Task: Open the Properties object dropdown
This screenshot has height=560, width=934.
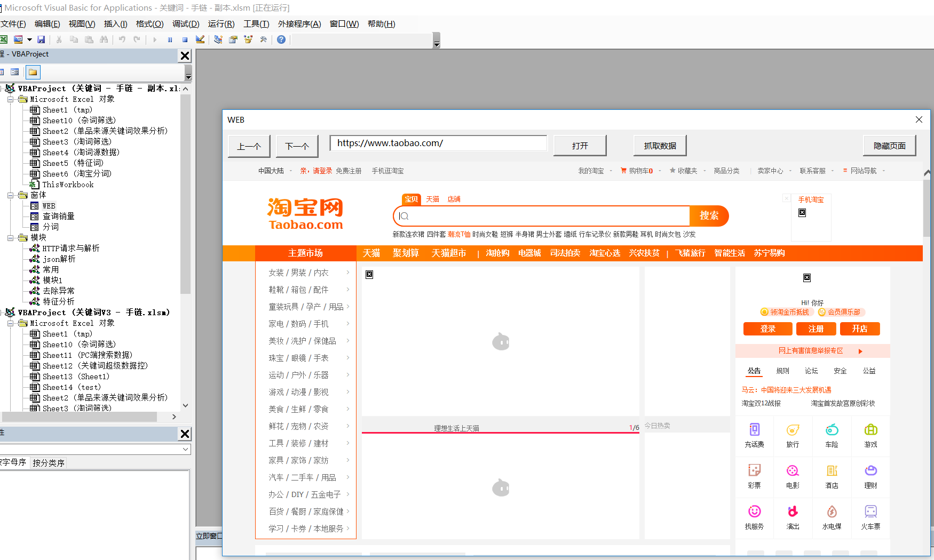Action: click(186, 449)
